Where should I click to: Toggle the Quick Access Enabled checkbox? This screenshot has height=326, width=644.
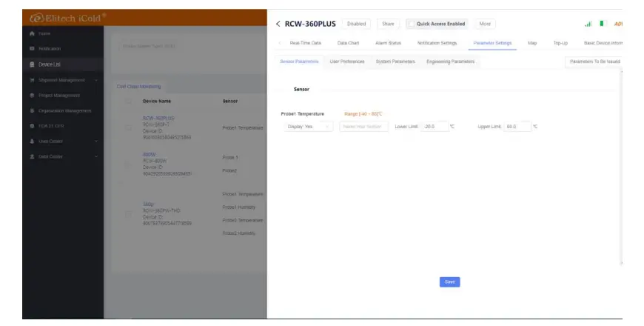[411, 24]
